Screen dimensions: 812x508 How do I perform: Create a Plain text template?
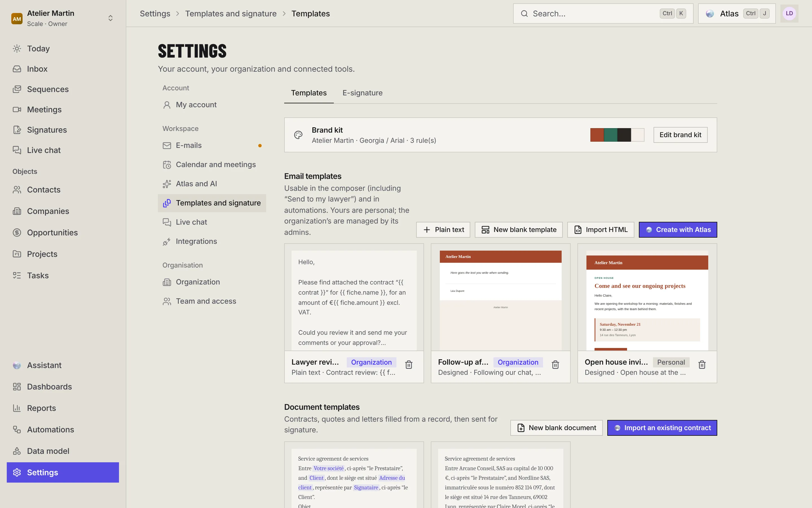tap(443, 230)
